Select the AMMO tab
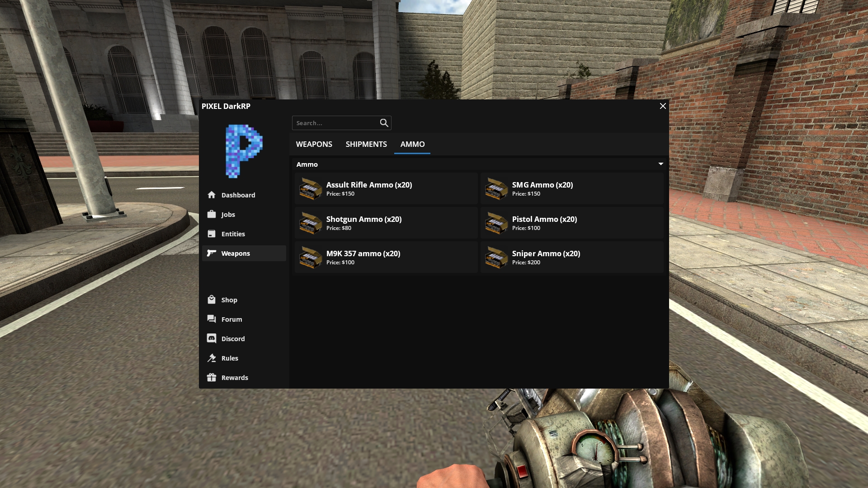The image size is (868, 488). pos(412,144)
